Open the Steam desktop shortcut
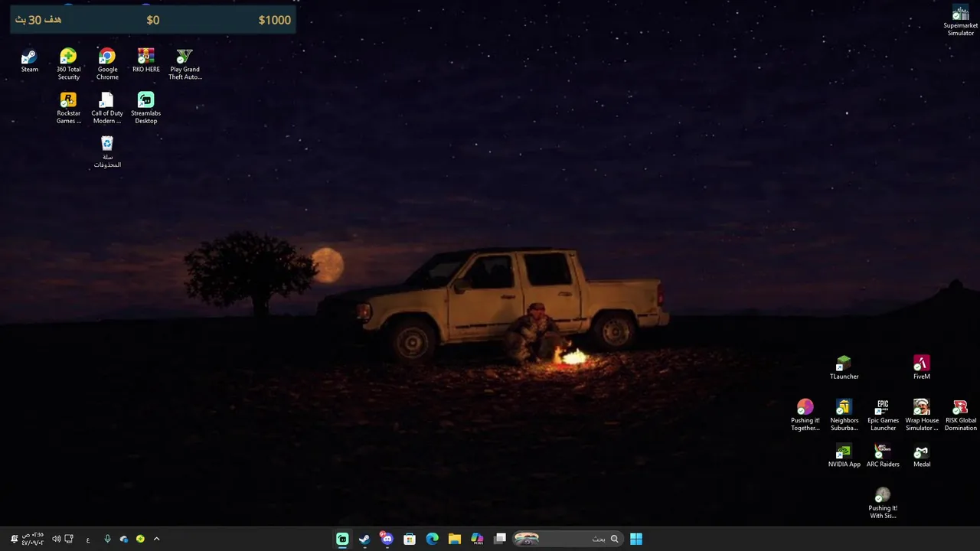Viewport: 980px width, 551px height. 29,60
